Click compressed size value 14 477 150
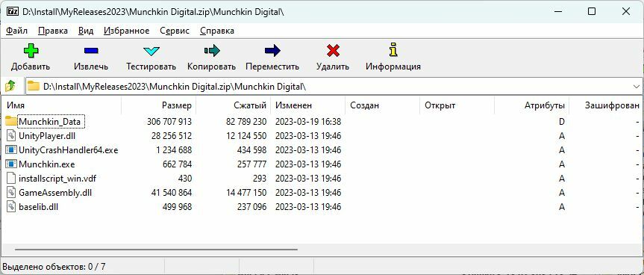This screenshot has width=644, height=275. [246, 192]
